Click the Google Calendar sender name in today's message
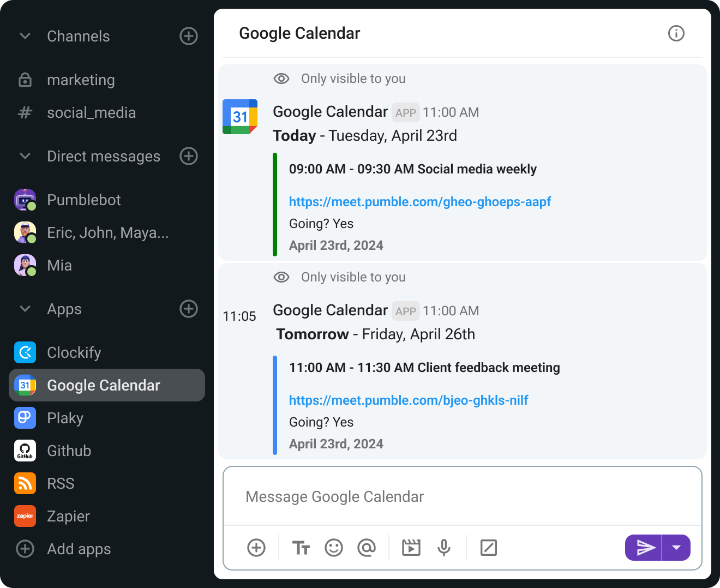 (x=330, y=112)
